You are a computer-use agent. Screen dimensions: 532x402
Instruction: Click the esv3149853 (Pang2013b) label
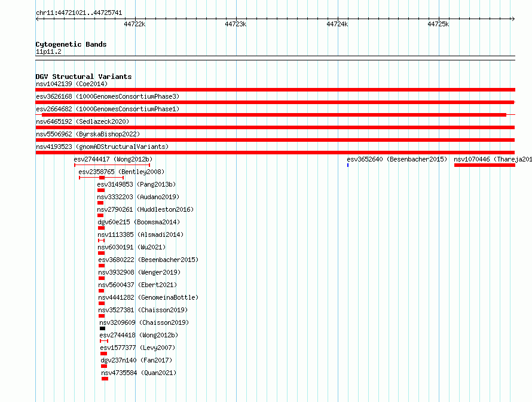136,184
